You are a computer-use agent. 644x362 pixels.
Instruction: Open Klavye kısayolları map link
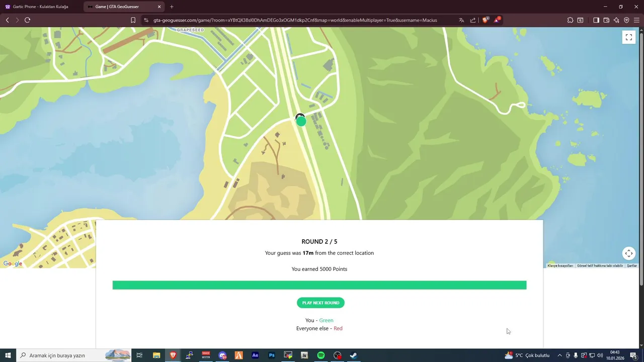coord(560,265)
